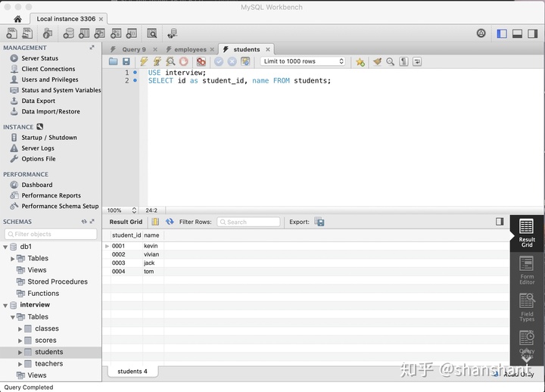The image size is (545, 392).
Task: Toggle wrap cell content icon in result grid
Action: pos(155,222)
